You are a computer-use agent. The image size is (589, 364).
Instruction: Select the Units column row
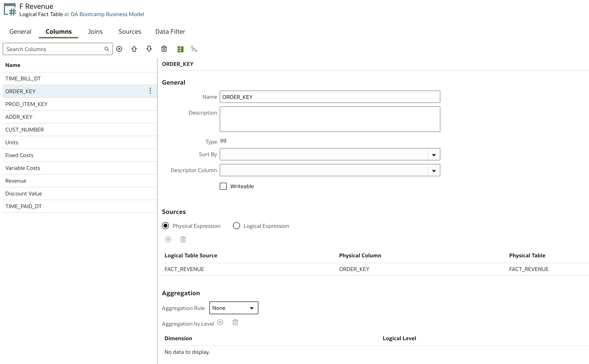coord(80,142)
